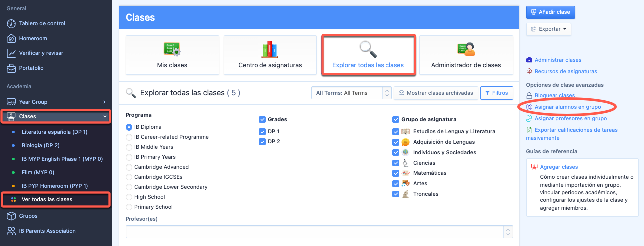The width and height of the screenshot is (644, 246).
Task: Expand the Exportar dropdown button
Action: click(548, 29)
